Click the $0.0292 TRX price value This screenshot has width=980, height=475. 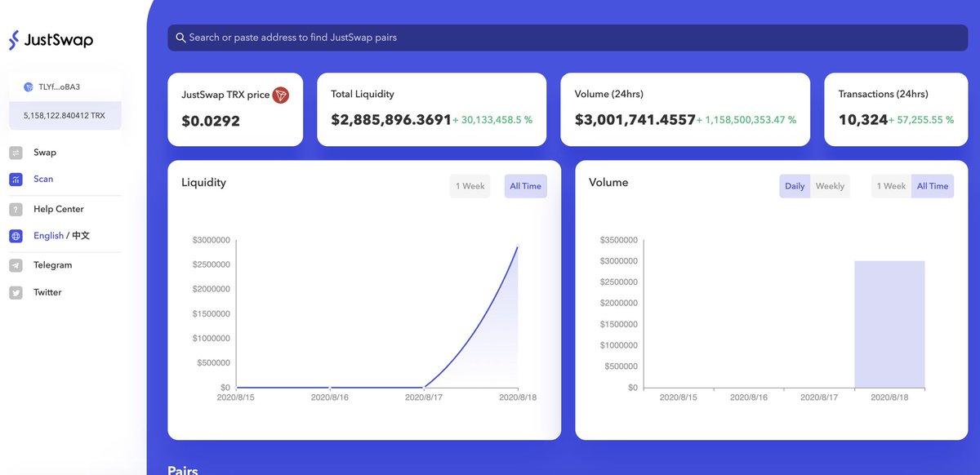pos(211,121)
